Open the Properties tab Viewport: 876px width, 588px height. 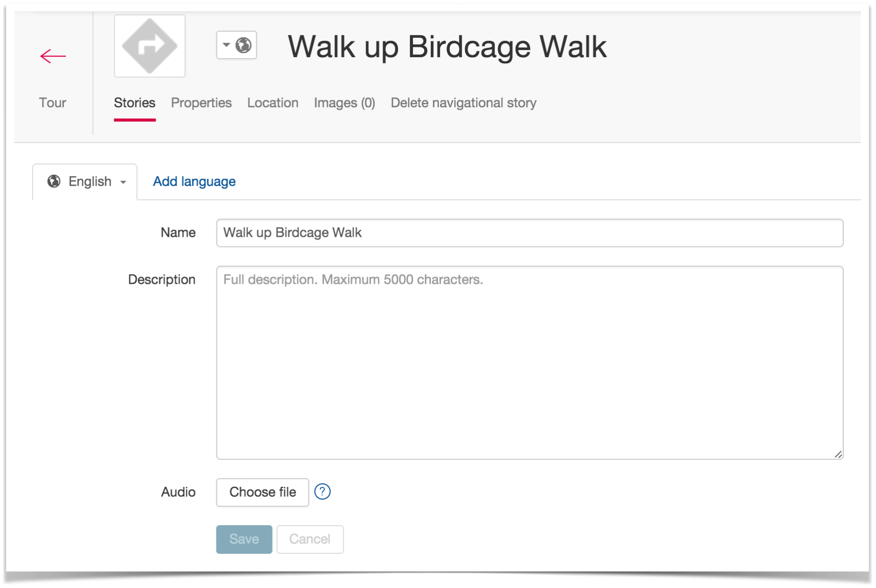201,103
